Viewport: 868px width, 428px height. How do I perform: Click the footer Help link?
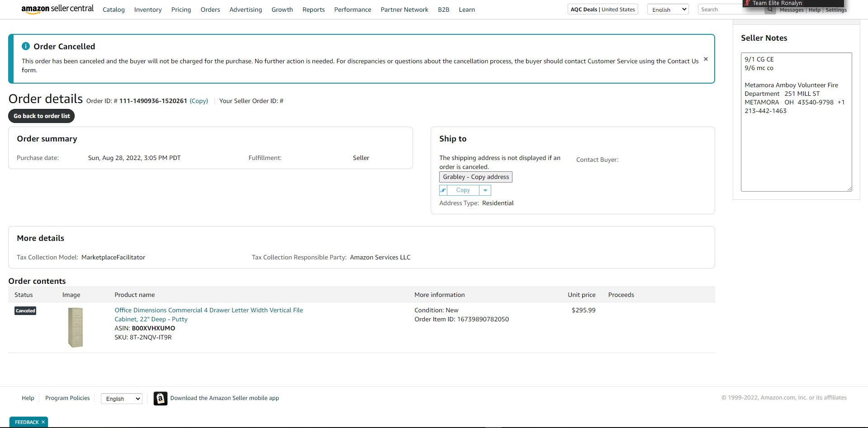point(28,398)
